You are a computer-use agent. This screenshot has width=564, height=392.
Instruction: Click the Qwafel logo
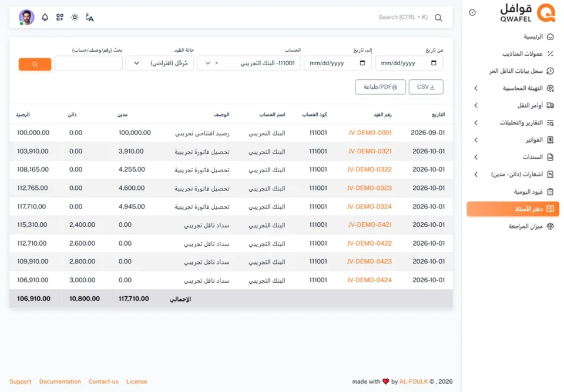[x=528, y=13]
